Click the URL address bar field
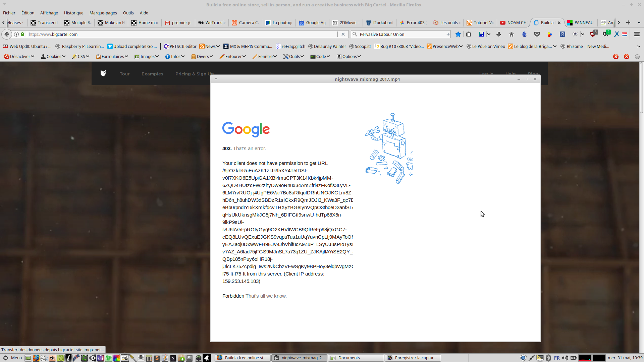The width and height of the screenshot is (644, 362). [x=181, y=34]
